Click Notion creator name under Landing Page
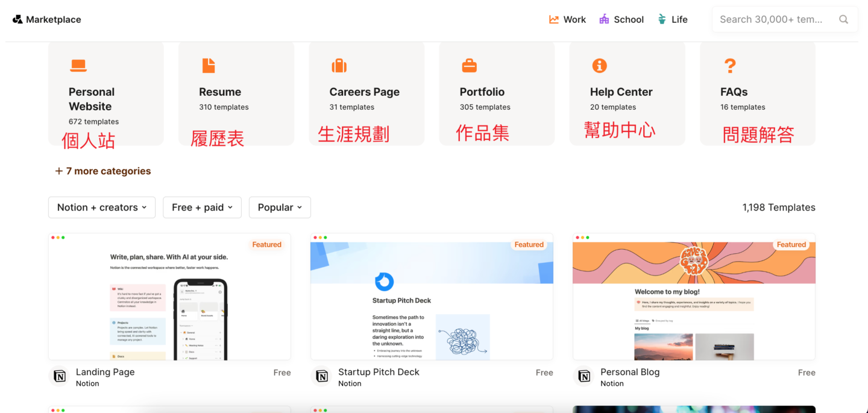Image resolution: width=868 pixels, height=413 pixels. pos(87,383)
